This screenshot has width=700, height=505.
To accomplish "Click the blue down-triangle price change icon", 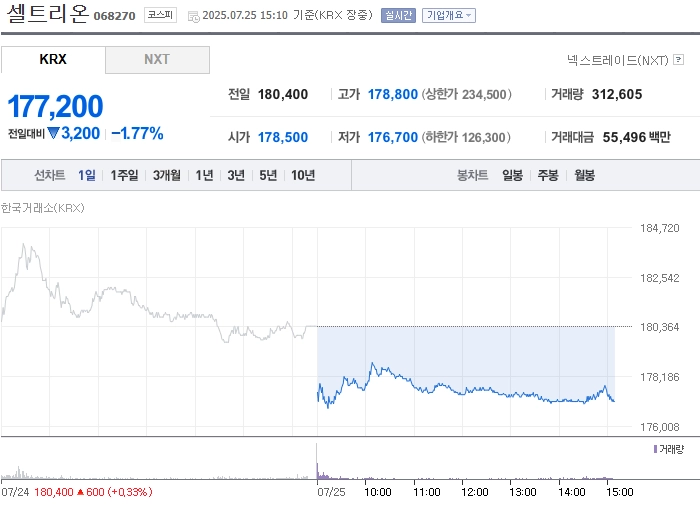I will 53,133.
